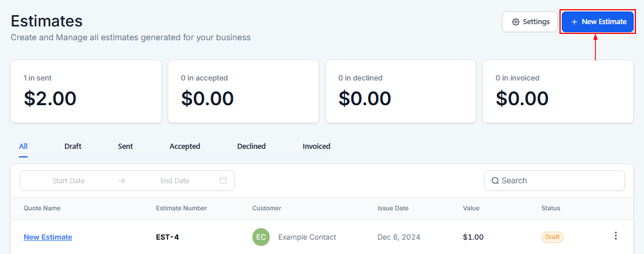This screenshot has width=644, height=254.
Task: Click the plus icon on New Estimate
Action: [574, 22]
